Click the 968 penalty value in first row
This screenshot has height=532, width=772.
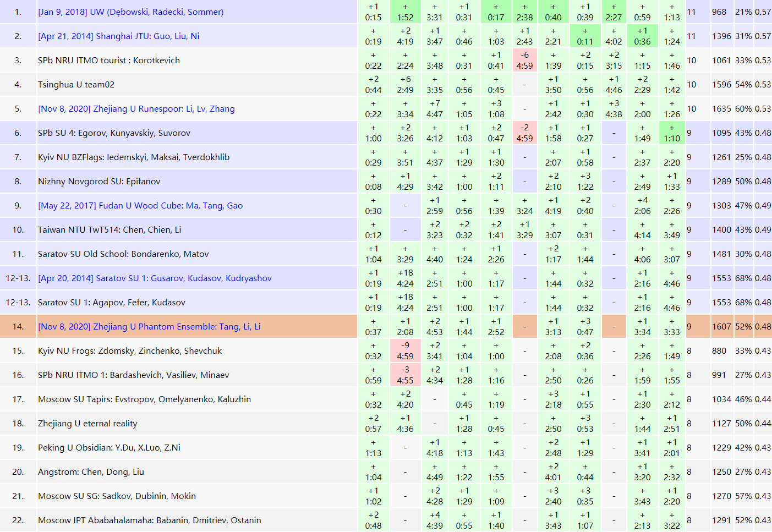pyautogui.click(x=719, y=12)
